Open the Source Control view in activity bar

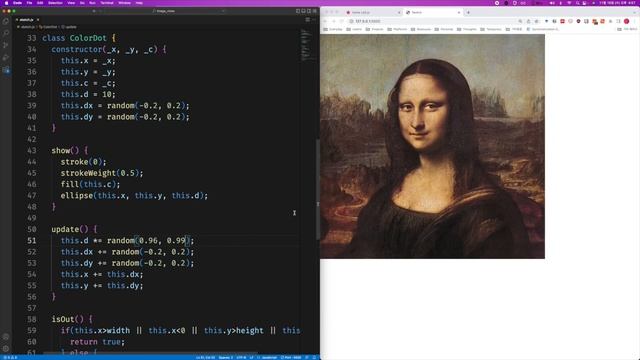coord(6,45)
